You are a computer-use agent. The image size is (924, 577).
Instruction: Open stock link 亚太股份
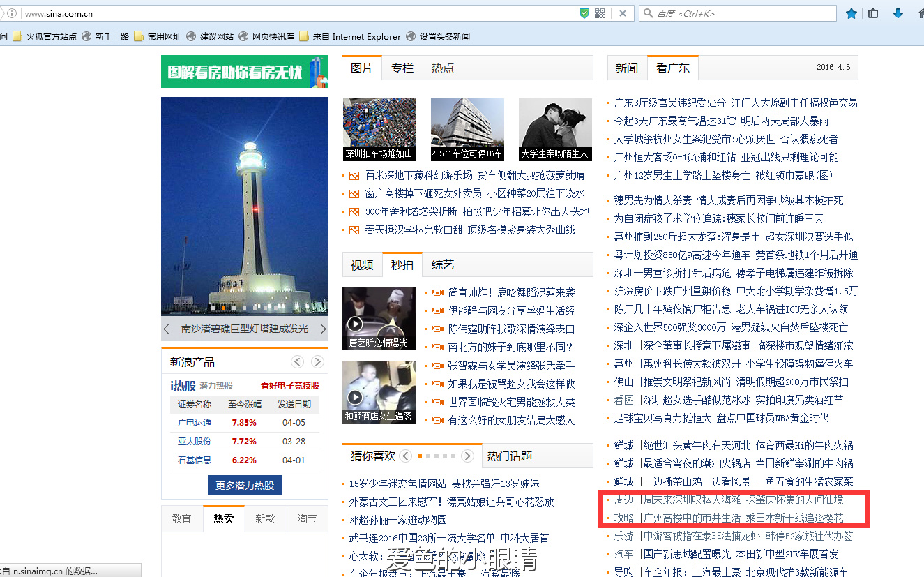[195, 442]
